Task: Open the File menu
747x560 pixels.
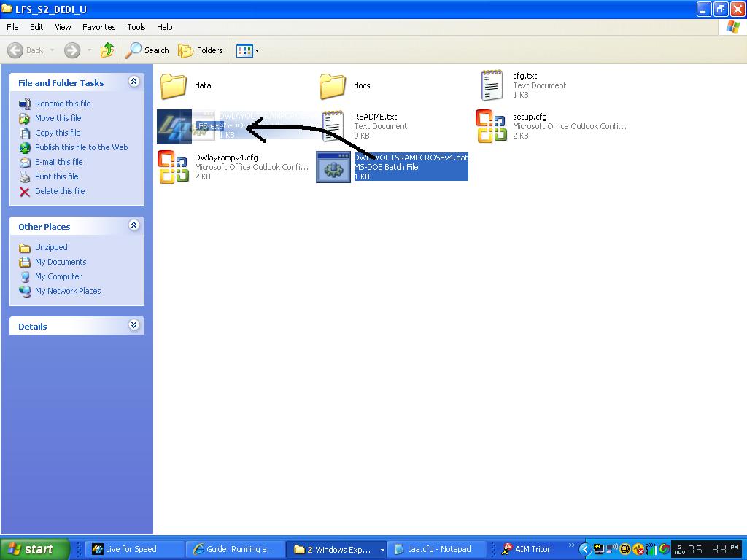Action: click(x=13, y=27)
